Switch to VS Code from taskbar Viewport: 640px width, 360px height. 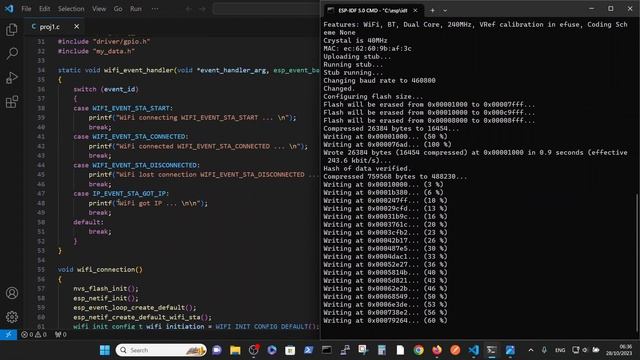(473, 350)
